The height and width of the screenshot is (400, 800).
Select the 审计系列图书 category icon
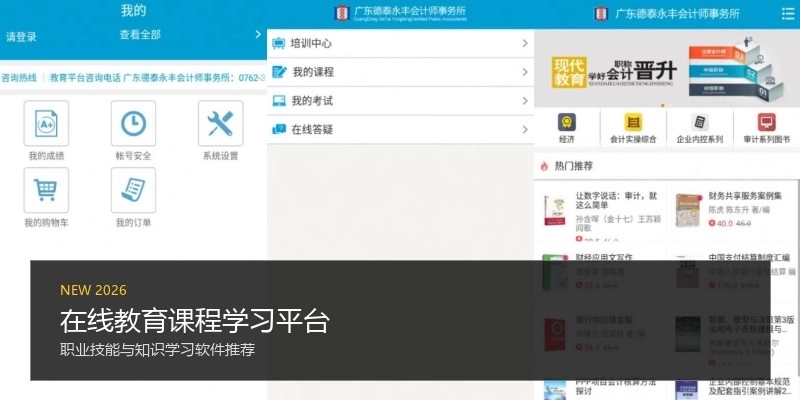pos(766,122)
